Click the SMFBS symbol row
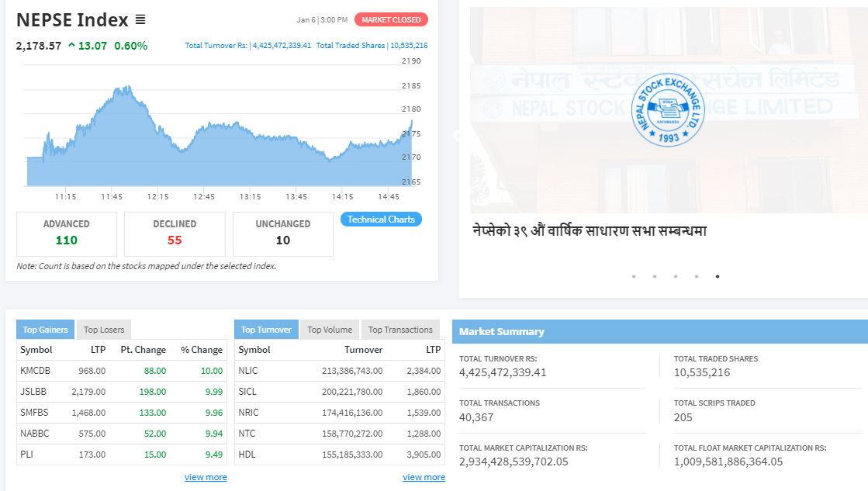Viewport: 868px width, 491px height. coord(122,413)
